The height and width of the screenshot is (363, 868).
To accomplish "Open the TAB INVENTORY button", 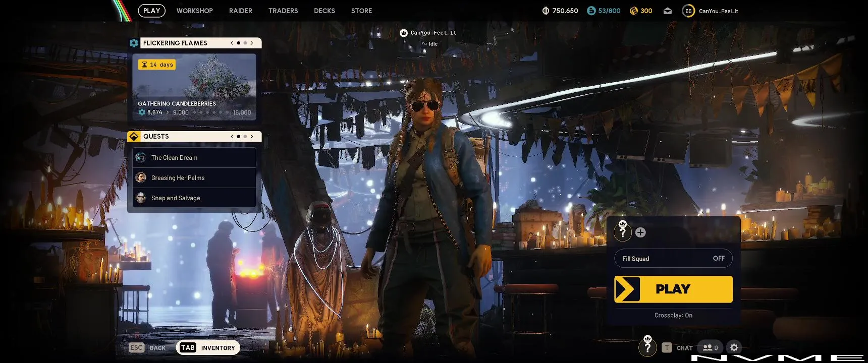I will [x=208, y=347].
